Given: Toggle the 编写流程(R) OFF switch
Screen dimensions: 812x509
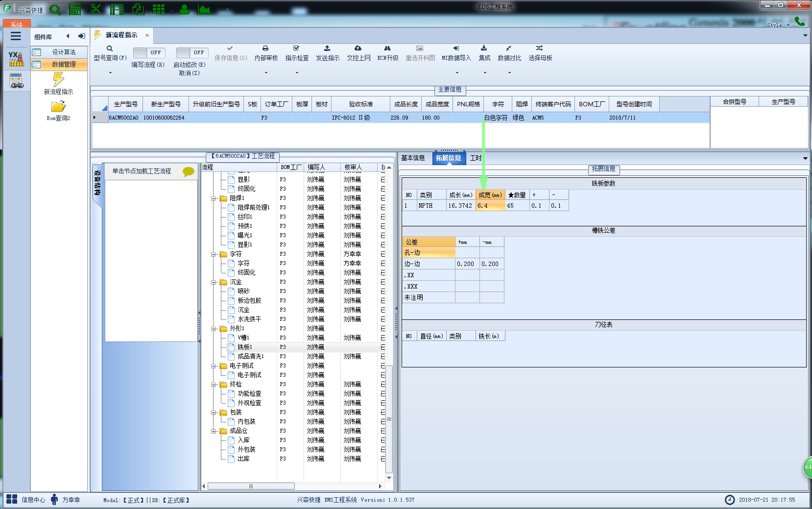Looking at the screenshot, I should 149,52.
